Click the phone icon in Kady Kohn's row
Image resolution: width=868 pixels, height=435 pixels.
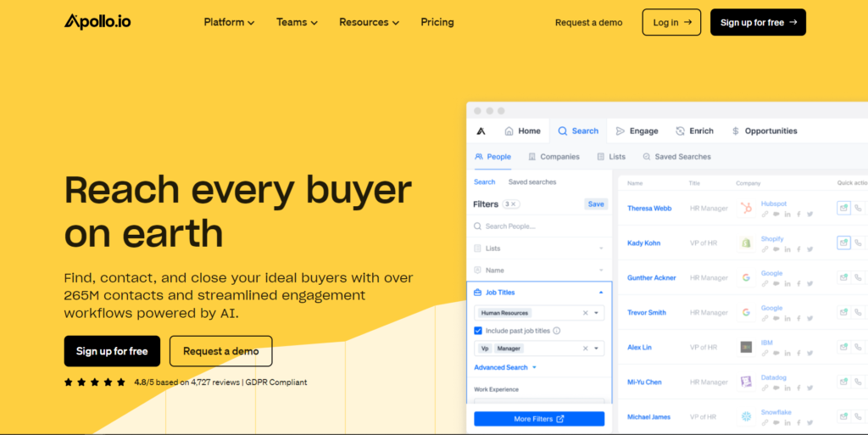tap(858, 243)
